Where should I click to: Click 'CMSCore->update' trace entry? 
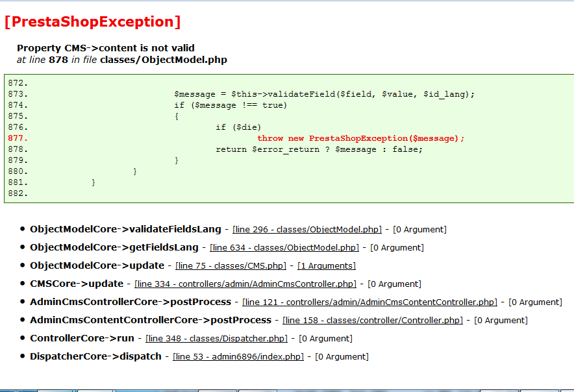[x=77, y=284]
